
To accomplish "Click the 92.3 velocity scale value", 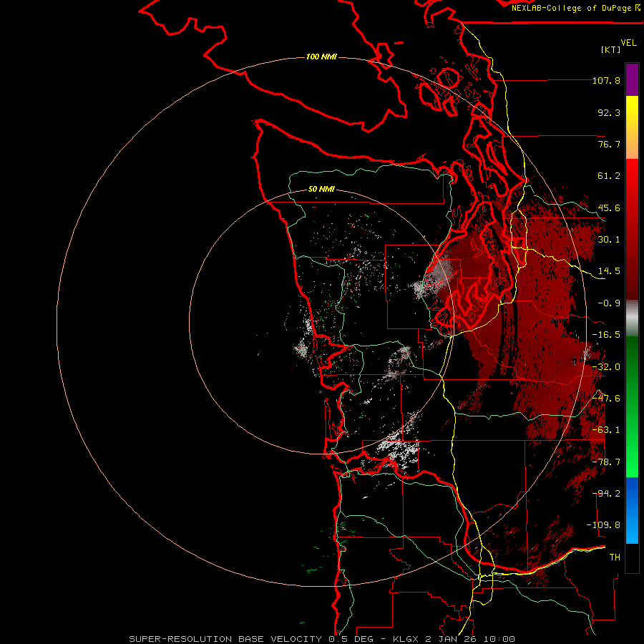I will tap(609, 112).
